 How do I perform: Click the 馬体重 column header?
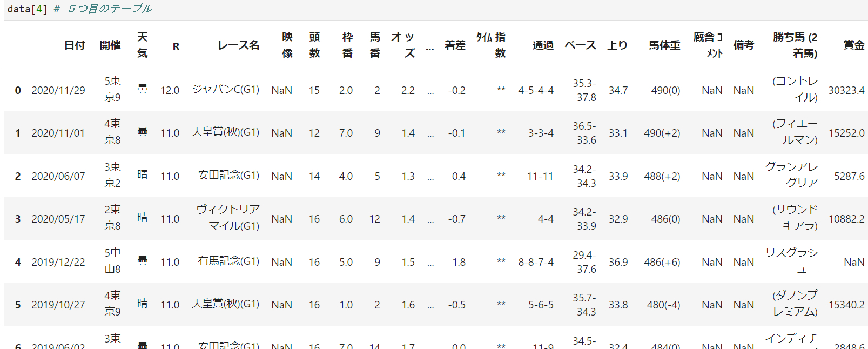[664, 45]
